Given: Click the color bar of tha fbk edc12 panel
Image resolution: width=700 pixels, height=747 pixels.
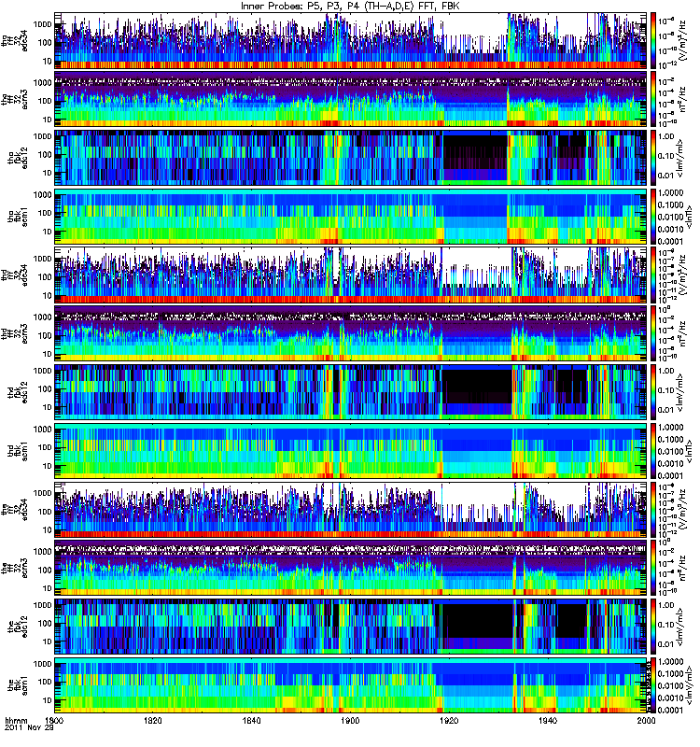Looking at the screenshot, I should (653, 158).
